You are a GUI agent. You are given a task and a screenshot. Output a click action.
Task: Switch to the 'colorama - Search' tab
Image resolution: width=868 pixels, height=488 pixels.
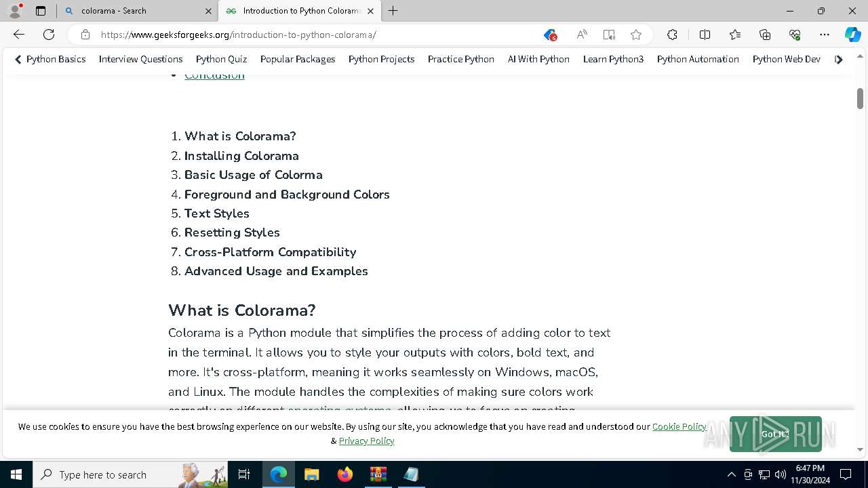pos(139,11)
